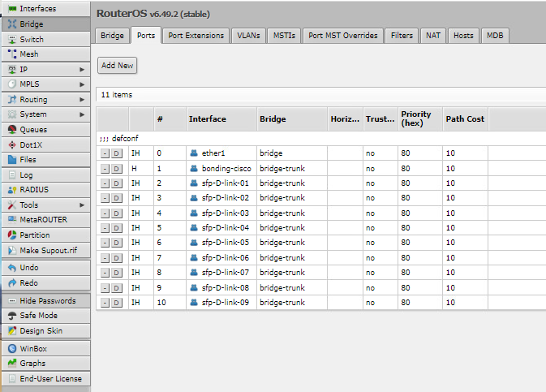Expand the IP submenu arrow

tap(82, 69)
